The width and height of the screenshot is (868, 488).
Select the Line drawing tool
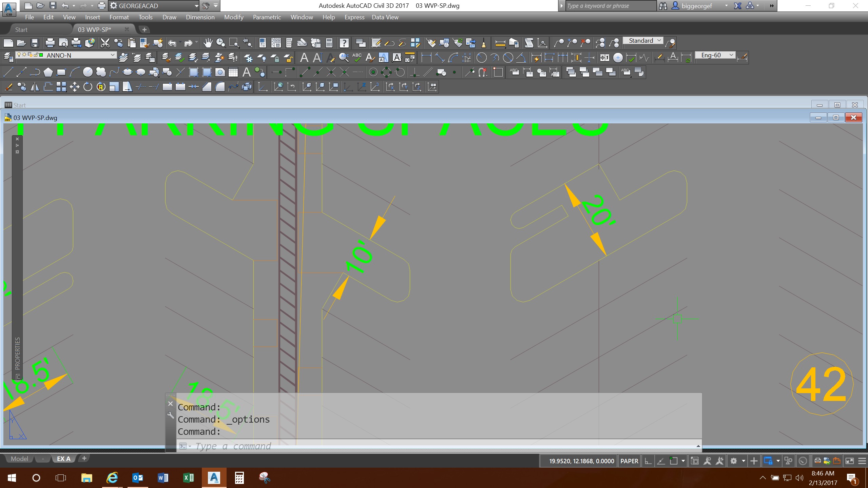point(8,72)
